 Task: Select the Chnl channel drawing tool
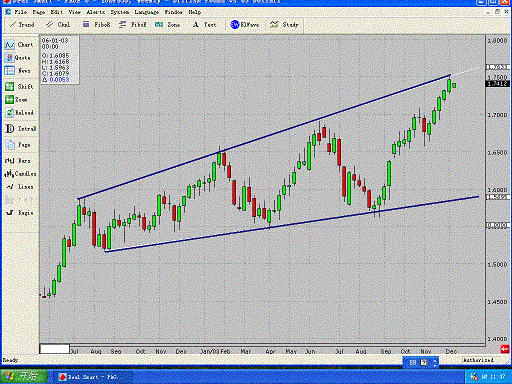coord(58,25)
